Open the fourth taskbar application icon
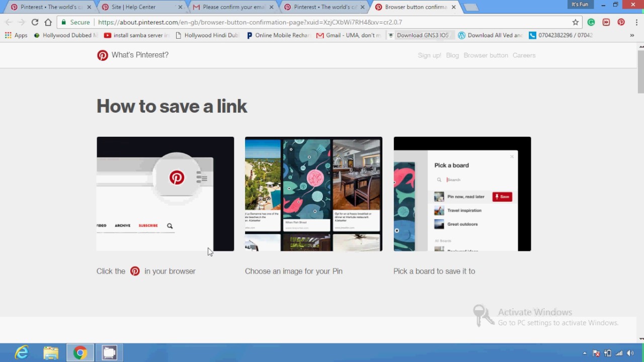Screen dimensions: 644x362 109,353
